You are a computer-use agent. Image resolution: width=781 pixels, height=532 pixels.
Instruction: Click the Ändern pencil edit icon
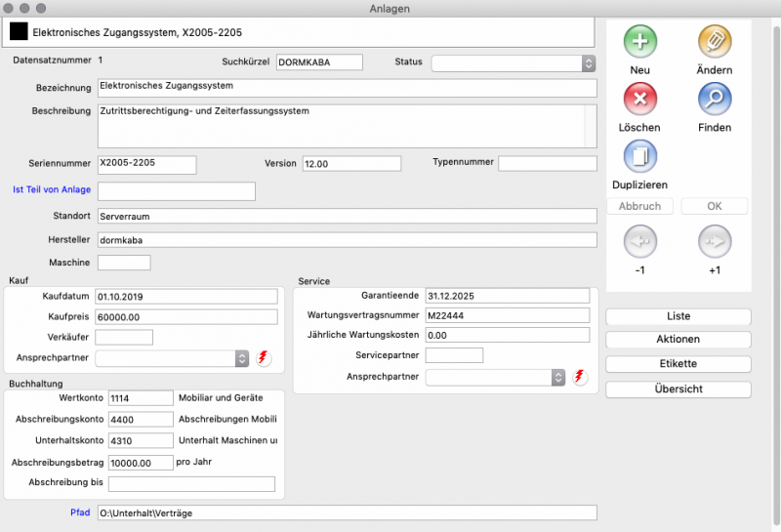(715, 42)
